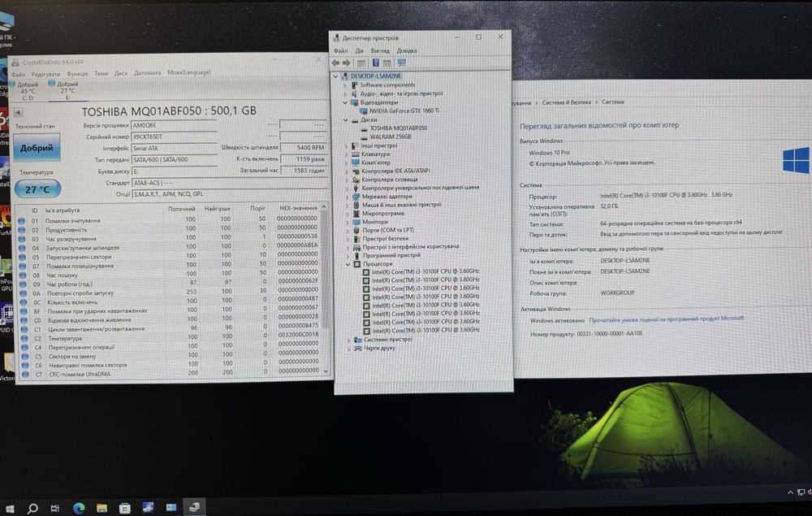Open the Microsoft license terms link
The image size is (812, 516).
coord(667,319)
